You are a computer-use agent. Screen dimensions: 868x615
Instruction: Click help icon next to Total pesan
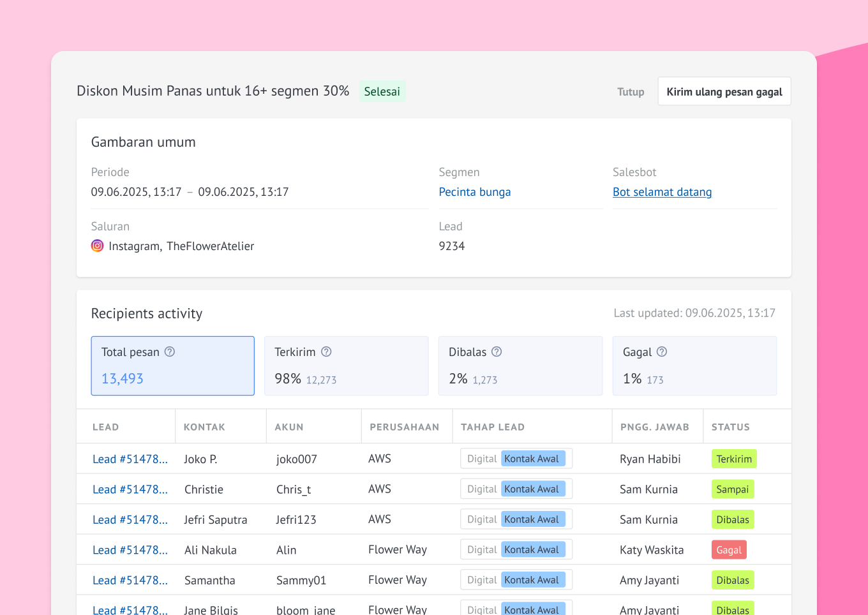tap(170, 352)
